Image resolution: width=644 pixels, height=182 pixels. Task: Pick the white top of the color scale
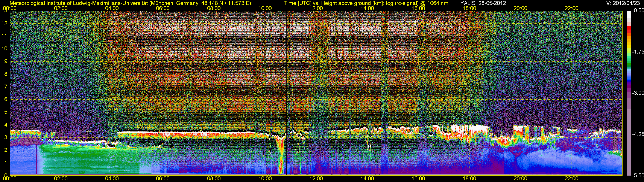pos(629,14)
